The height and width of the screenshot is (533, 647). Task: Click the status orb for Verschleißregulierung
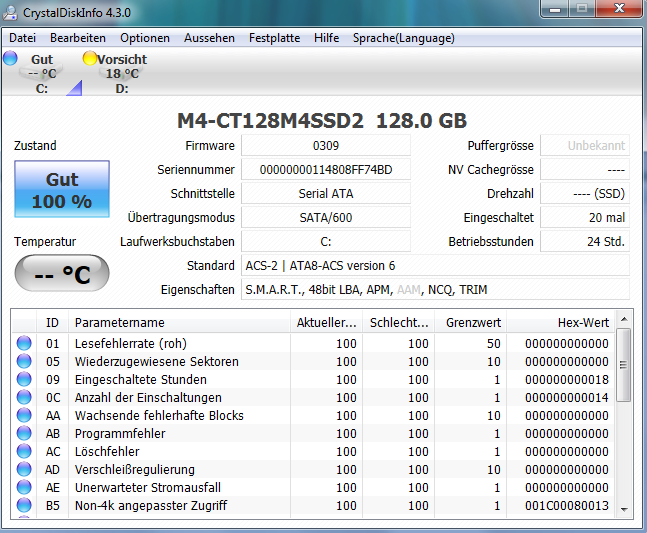click(24, 469)
